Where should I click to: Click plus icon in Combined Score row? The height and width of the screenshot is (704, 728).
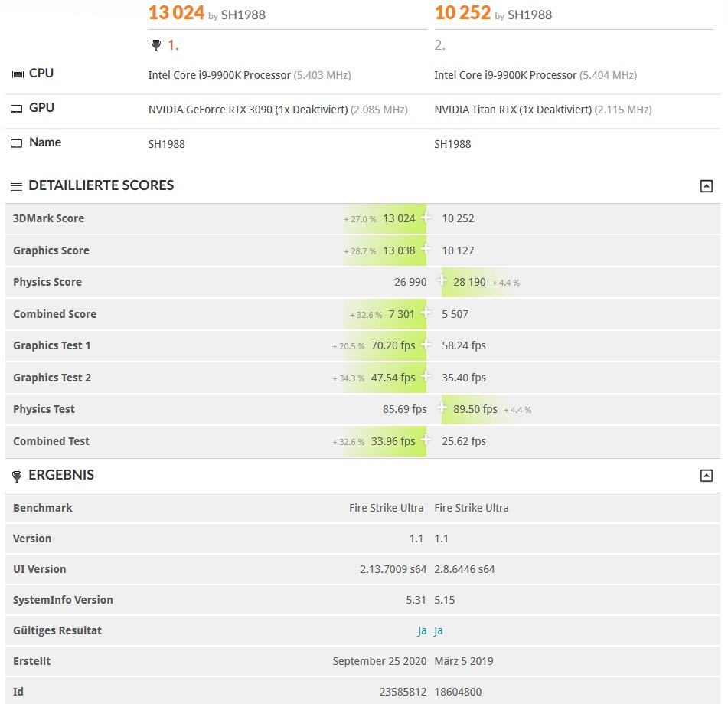click(x=426, y=313)
